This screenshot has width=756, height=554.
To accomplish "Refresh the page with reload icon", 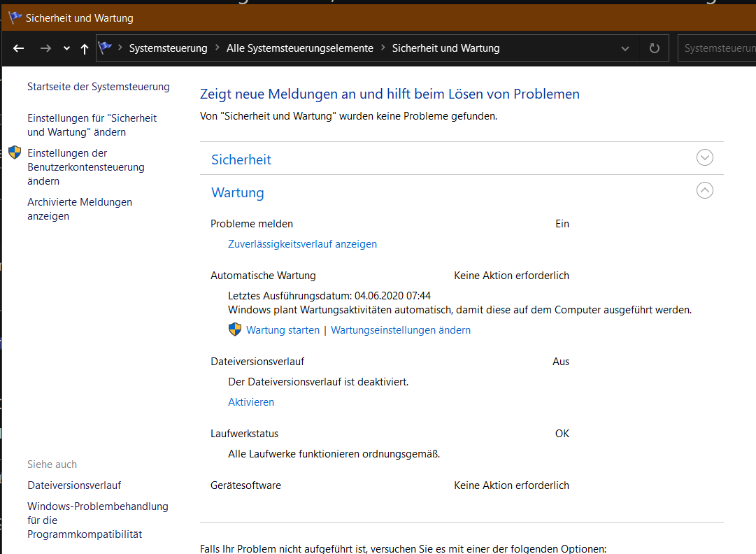I will [655, 48].
